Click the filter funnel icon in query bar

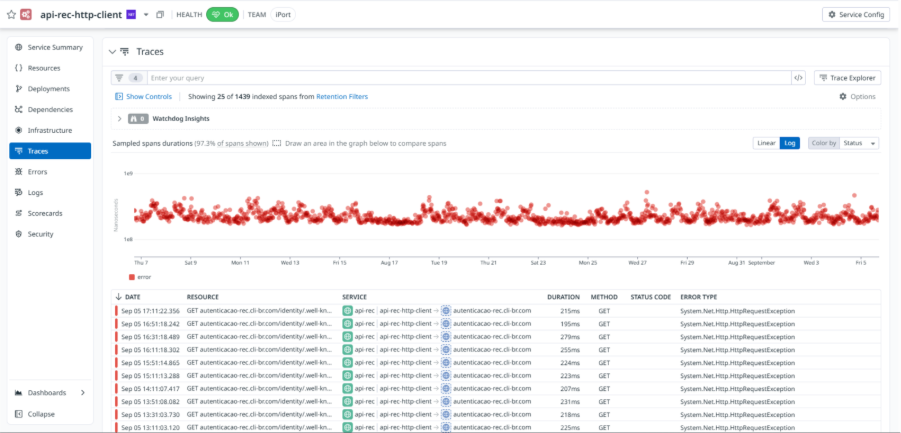(x=120, y=77)
